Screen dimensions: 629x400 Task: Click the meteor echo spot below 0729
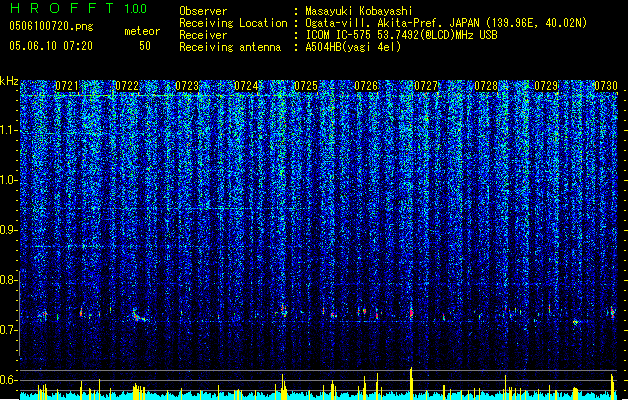point(575,322)
